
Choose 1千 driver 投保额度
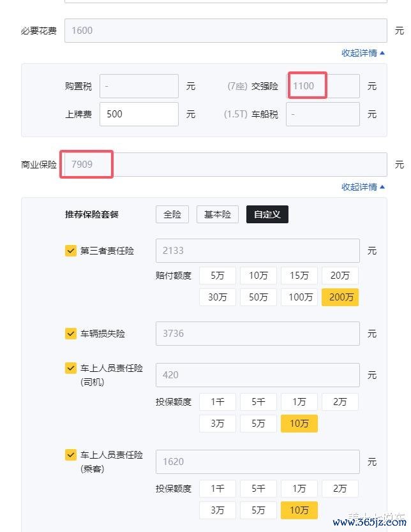pyautogui.click(x=218, y=402)
